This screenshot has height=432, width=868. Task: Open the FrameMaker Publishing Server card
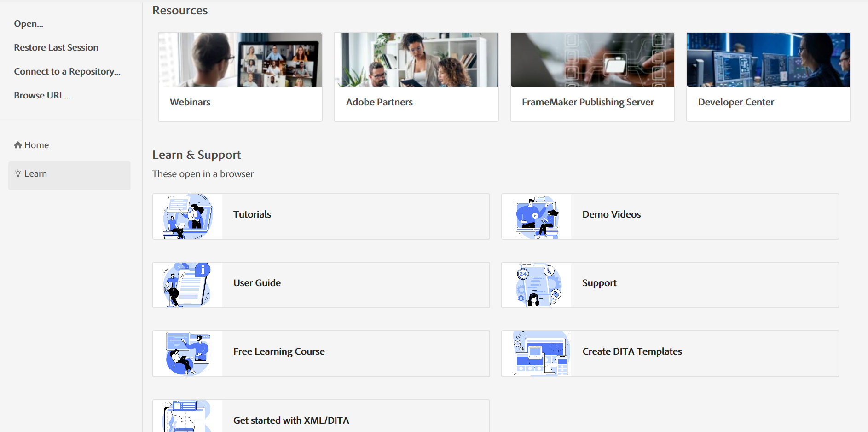pos(592,77)
